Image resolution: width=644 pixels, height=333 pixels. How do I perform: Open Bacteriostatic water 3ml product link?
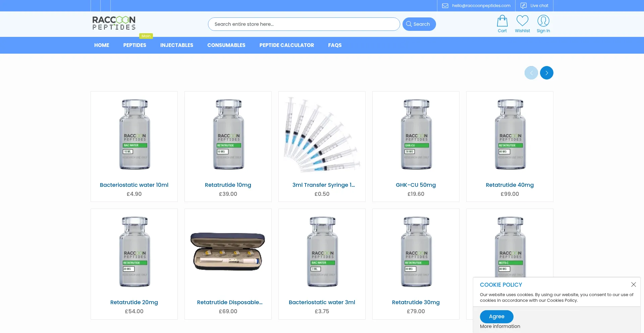click(x=322, y=302)
